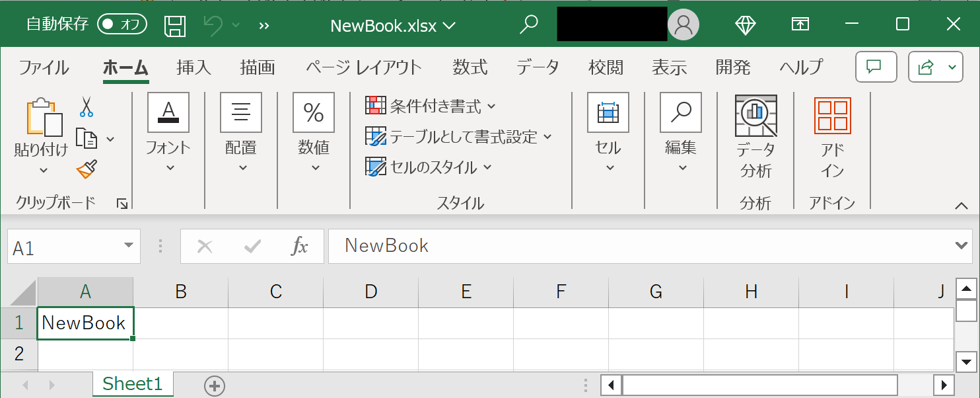Click the vertical scrollbar down arrow
Image resolution: width=980 pixels, height=398 pixels.
966,362
